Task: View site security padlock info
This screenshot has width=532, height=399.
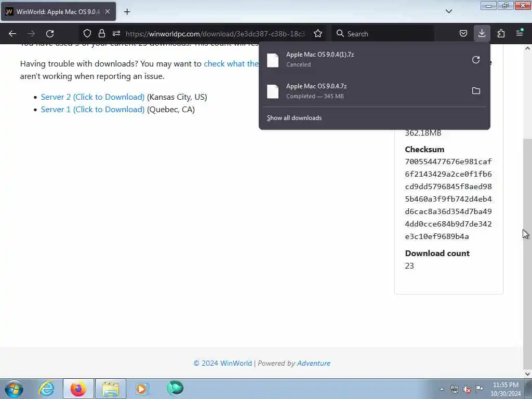Action: coord(101,34)
